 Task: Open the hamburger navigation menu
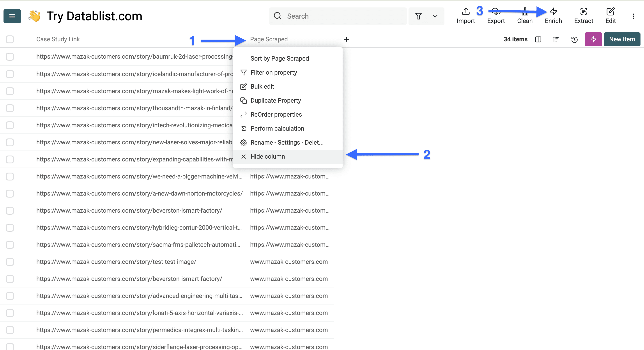pyautogui.click(x=12, y=16)
